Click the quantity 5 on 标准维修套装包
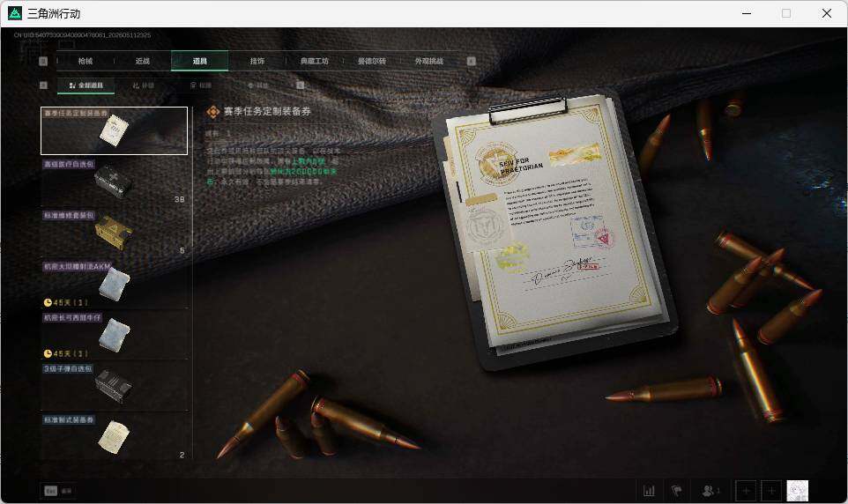Screen dimensions: 848x504 click(x=182, y=250)
